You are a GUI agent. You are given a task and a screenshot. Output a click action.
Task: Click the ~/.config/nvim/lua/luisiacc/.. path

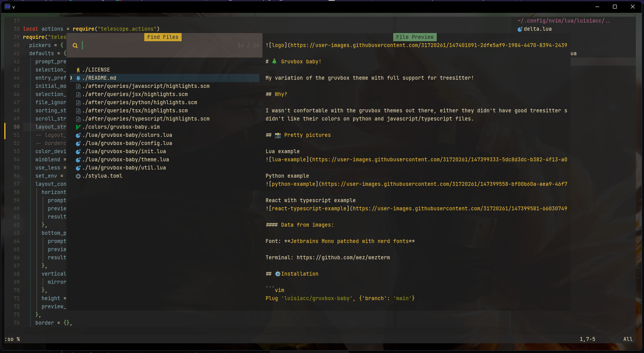click(x=564, y=21)
